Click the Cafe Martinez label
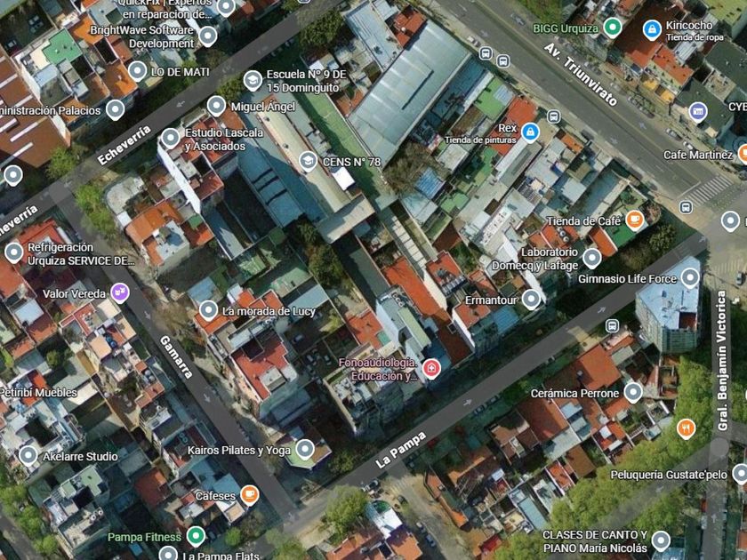This screenshot has height=560, width=747. point(698,155)
